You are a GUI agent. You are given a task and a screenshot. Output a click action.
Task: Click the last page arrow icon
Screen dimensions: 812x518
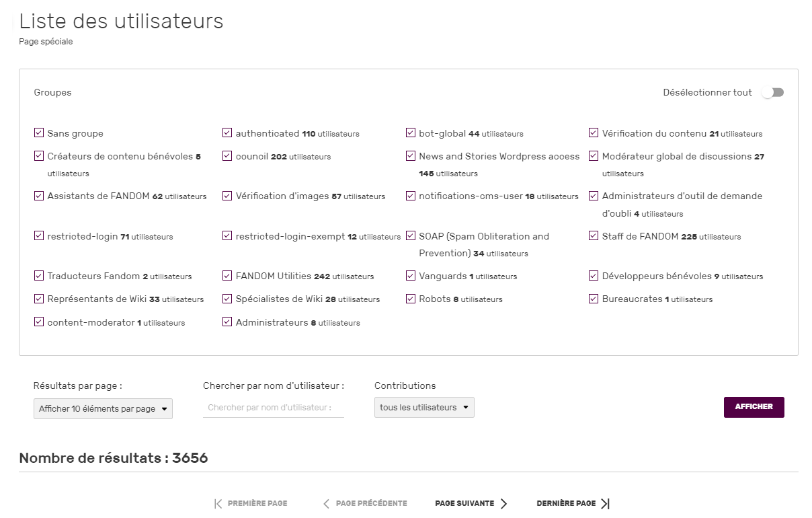point(605,503)
